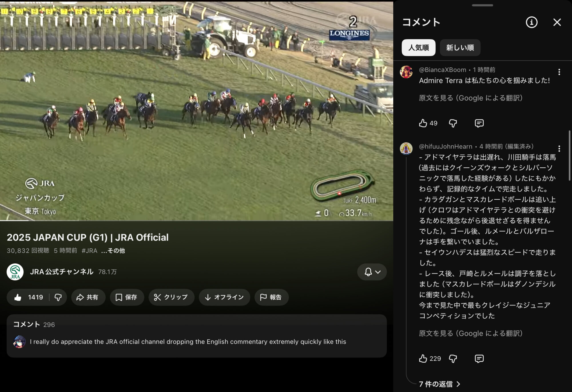The height and width of the screenshot is (392, 572).
Task: Create a clip using scissors (クリップ) button
Action: (x=171, y=297)
